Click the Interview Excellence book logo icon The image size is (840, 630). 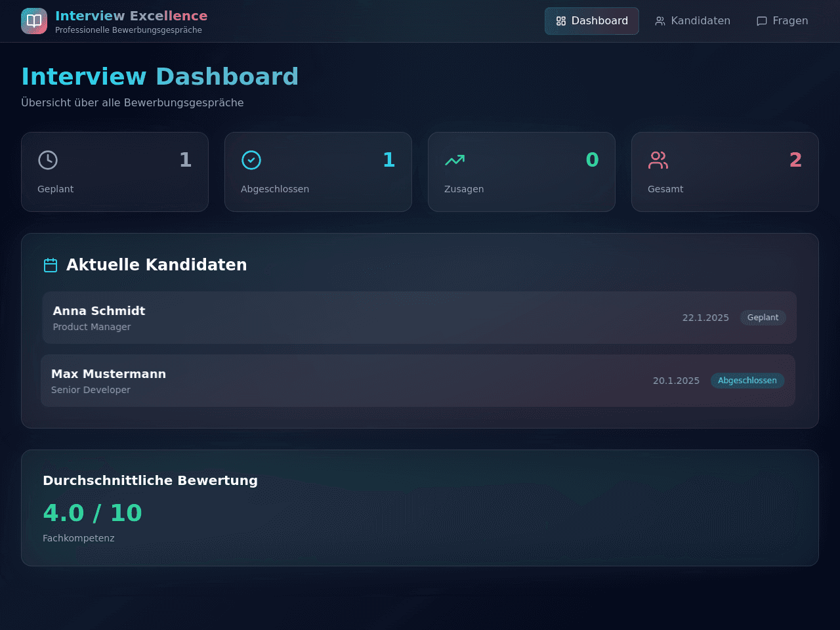pos(34,21)
